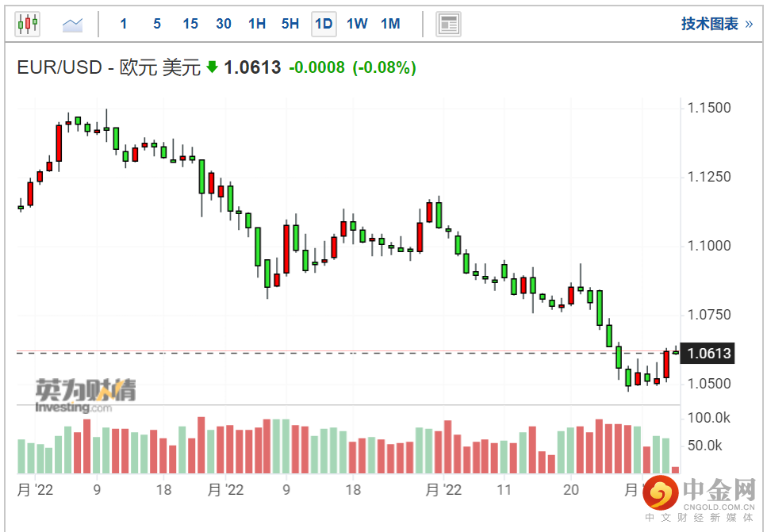
Task: Click the 1.0613 current price label
Action: click(x=708, y=353)
